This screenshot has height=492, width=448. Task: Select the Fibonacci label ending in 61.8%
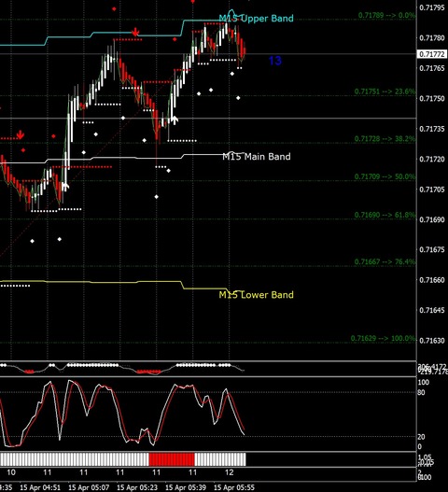(385, 215)
